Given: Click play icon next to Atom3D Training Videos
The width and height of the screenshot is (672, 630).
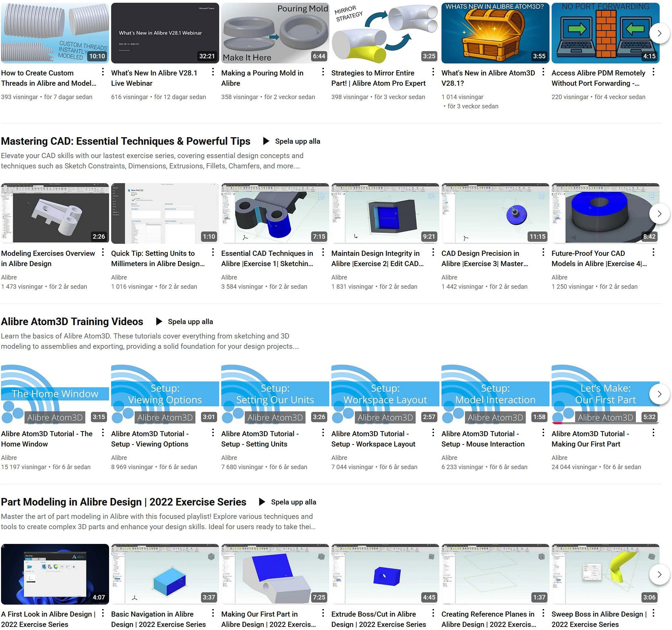Looking at the screenshot, I should tap(159, 322).
